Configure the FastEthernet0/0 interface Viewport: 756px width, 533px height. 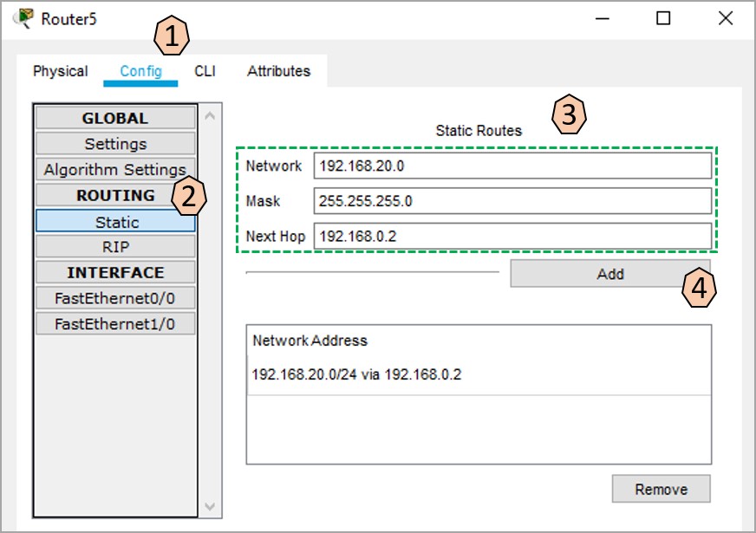(x=114, y=297)
